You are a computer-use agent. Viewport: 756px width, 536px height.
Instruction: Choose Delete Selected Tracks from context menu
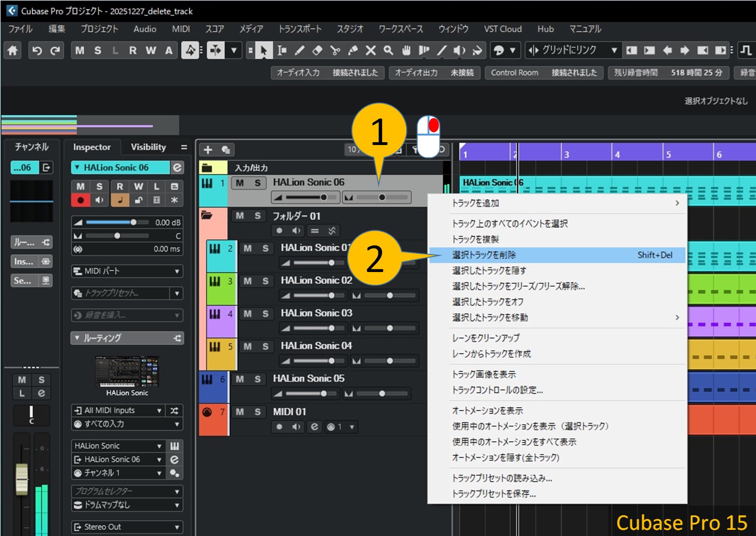(483, 255)
